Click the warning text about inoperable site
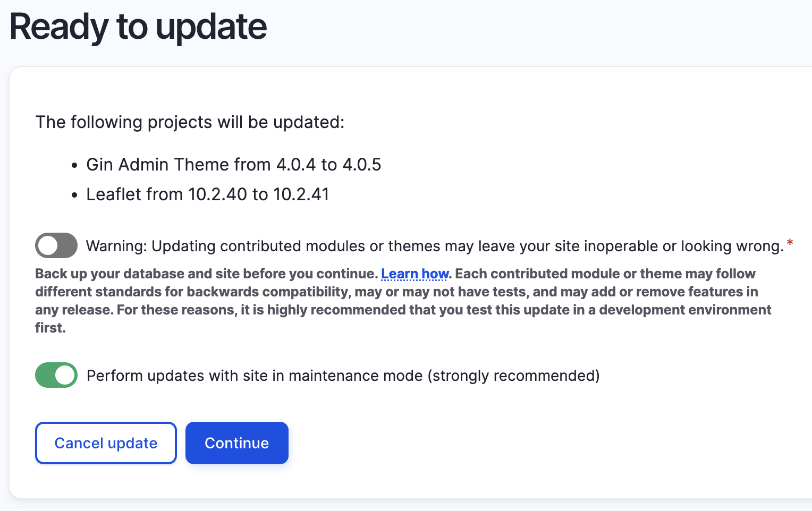 pyautogui.click(x=436, y=246)
